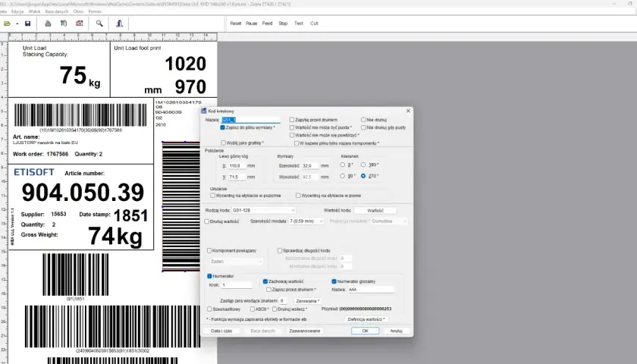The width and height of the screenshot is (637, 364).
Task: Toggle the Numerator checkbox
Action: 209,276
